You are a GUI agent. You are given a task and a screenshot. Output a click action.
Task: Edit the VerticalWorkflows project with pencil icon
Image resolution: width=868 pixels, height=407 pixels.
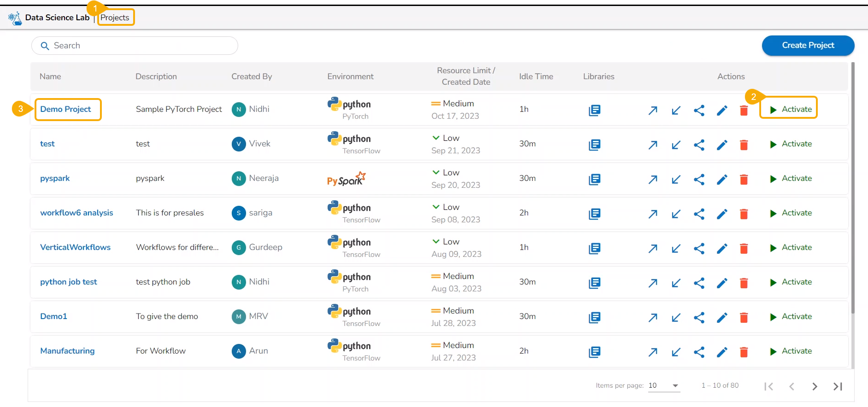(x=722, y=249)
